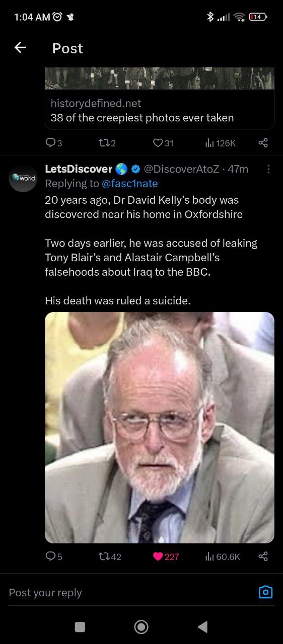This screenshot has width=283, height=644.
Task: Share the historydefined.net post
Action: click(x=263, y=143)
